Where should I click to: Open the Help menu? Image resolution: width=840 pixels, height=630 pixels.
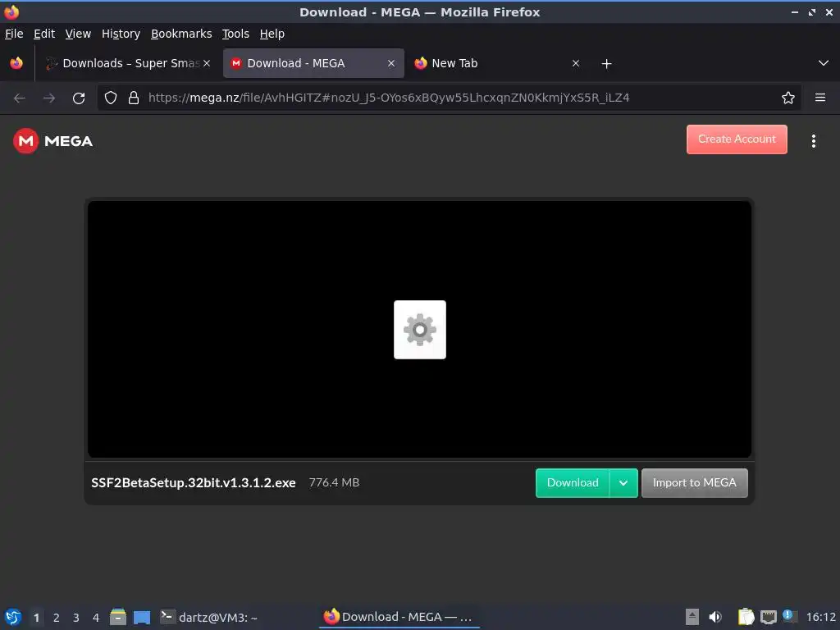point(272,34)
